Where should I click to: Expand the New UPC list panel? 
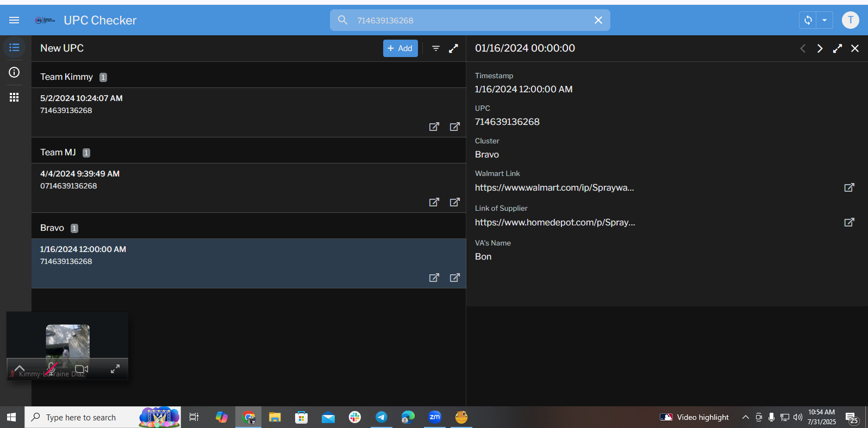pos(453,48)
